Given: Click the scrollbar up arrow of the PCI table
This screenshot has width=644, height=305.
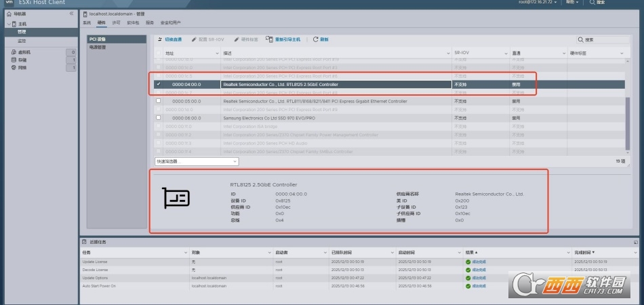Looking at the screenshot, I should click(627, 61).
